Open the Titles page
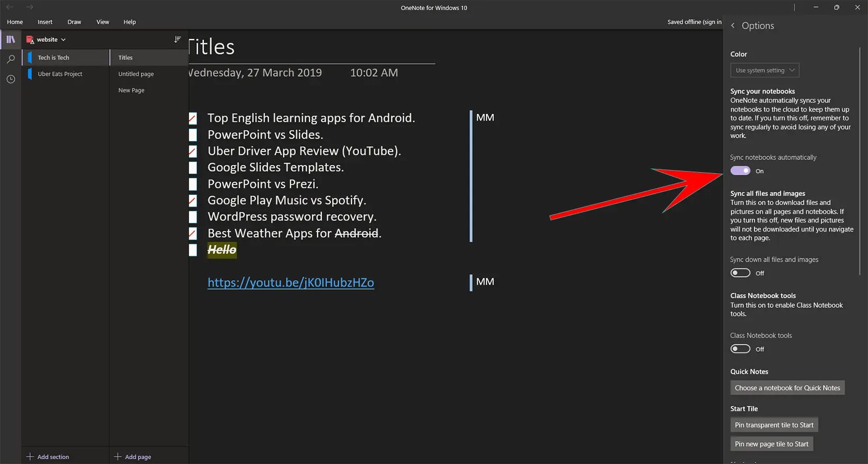Image resolution: width=868 pixels, height=464 pixels. pyautogui.click(x=149, y=58)
